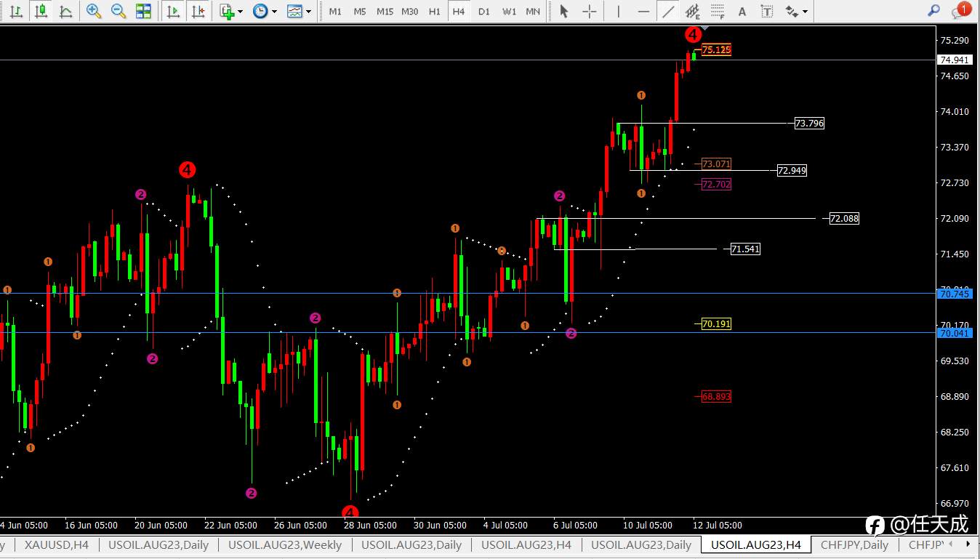Click the blue 70.745 axis price tag
The image size is (980, 559).
[x=955, y=294]
